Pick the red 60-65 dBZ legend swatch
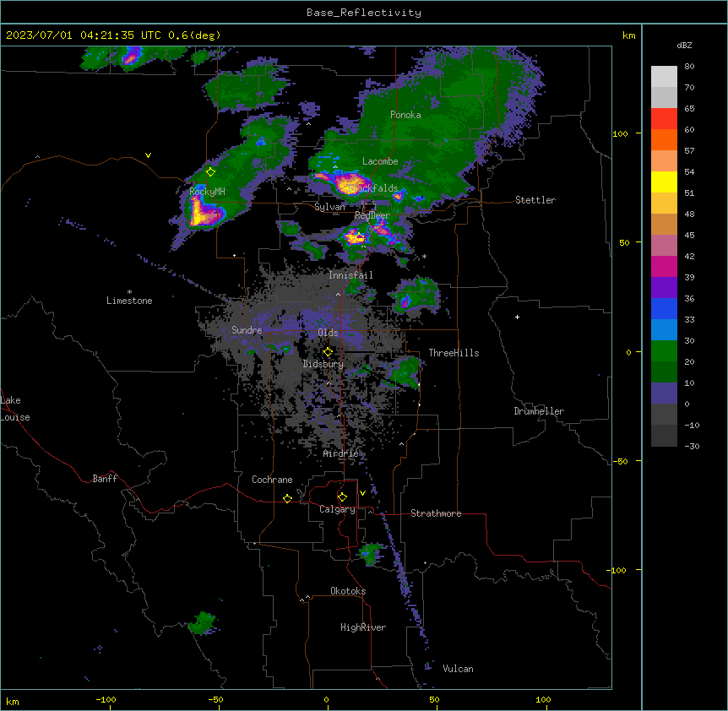The image size is (728, 711). click(664, 119)
